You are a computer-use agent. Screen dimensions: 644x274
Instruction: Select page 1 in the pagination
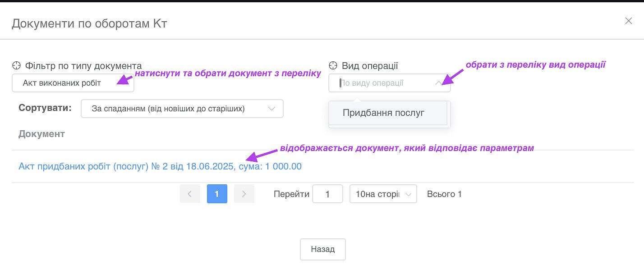point(217,194)
